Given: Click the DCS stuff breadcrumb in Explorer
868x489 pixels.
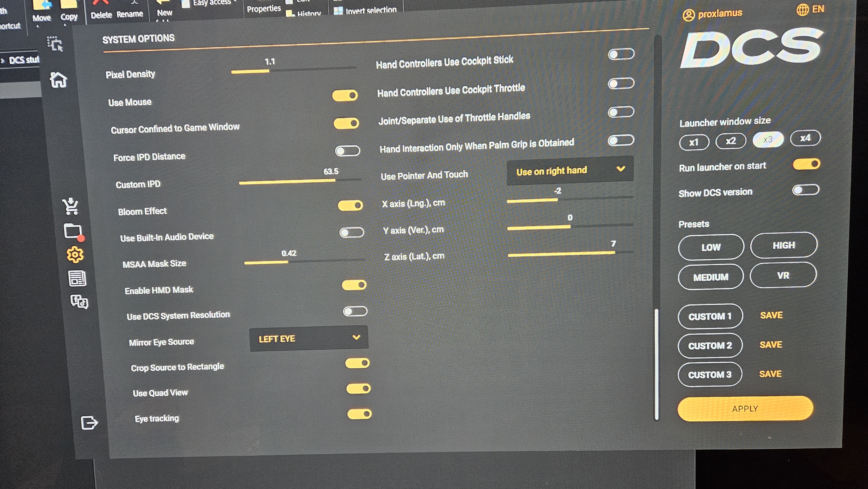Looking at the screenshot, I should click(x=24, y=60).
